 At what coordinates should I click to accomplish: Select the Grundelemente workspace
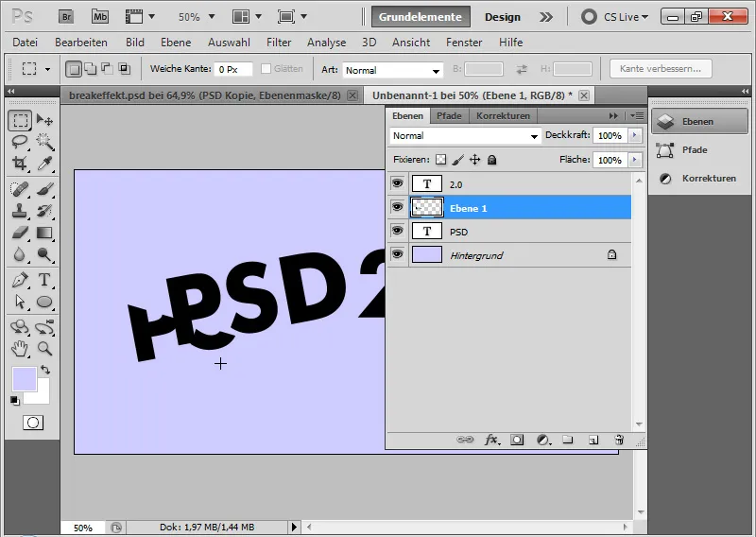pyautogui.click(x=420, y=17)
